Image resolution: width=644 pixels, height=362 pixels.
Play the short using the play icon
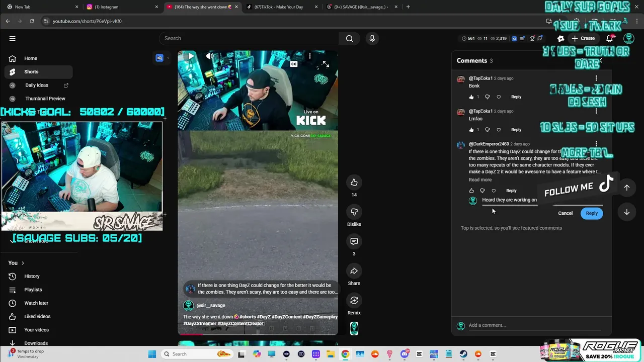(191, 56)
